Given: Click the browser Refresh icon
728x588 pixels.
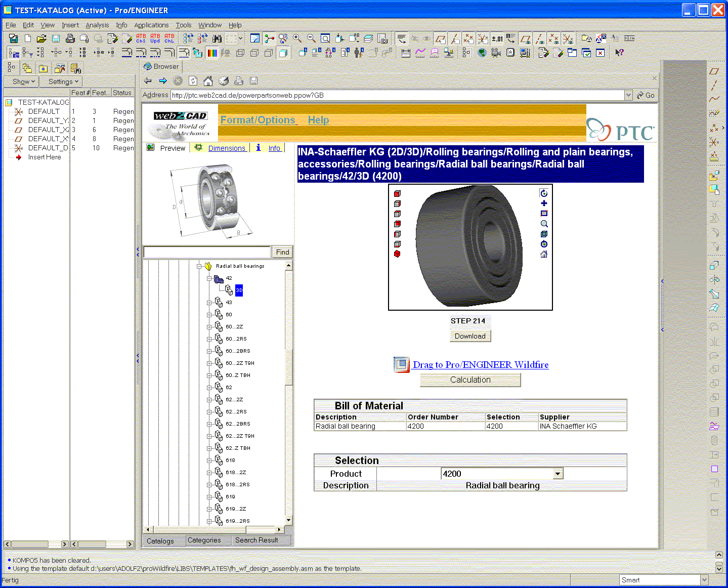Looking at the screenshot, I should pos(193,81).
